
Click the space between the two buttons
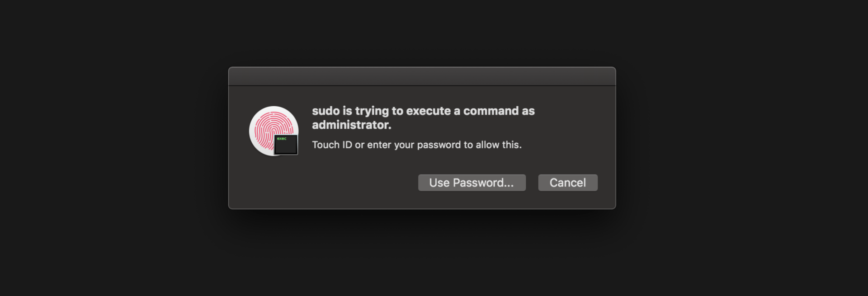pos(532,183)
